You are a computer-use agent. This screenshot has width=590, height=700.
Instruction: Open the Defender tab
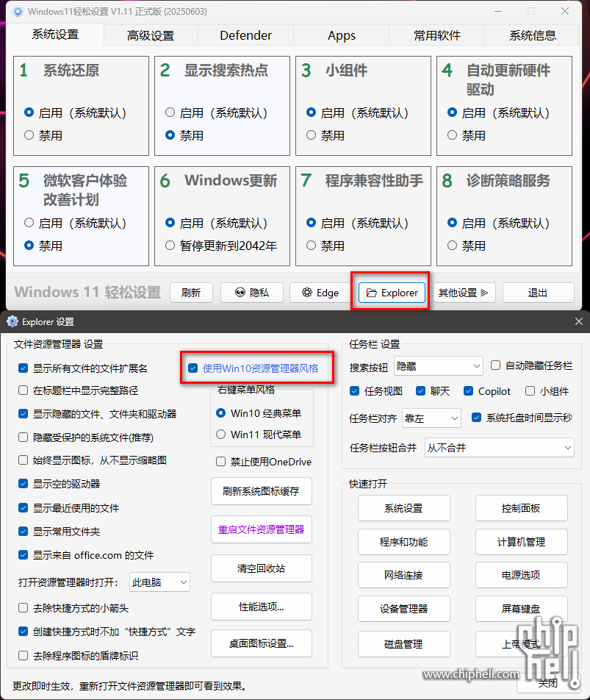point(245,36)
